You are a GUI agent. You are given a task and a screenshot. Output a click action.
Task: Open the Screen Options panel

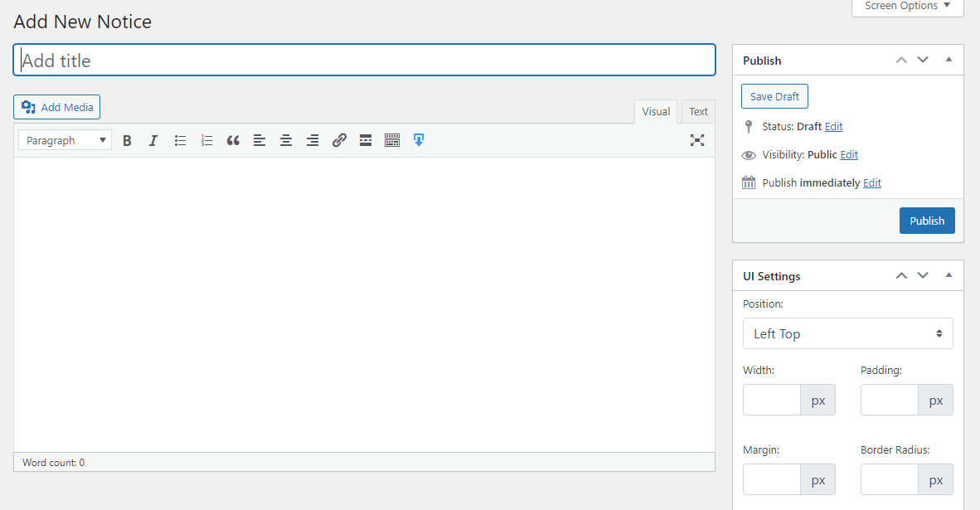906,5
